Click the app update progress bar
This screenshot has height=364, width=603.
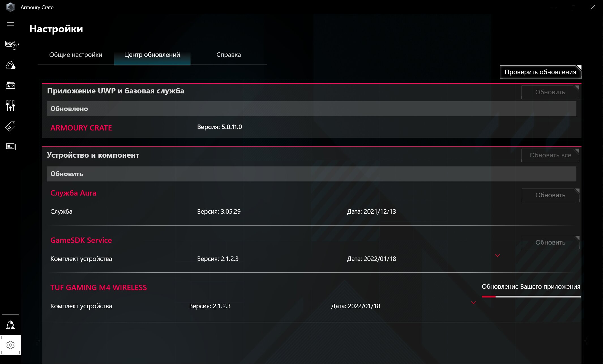[x=531, y=297]
